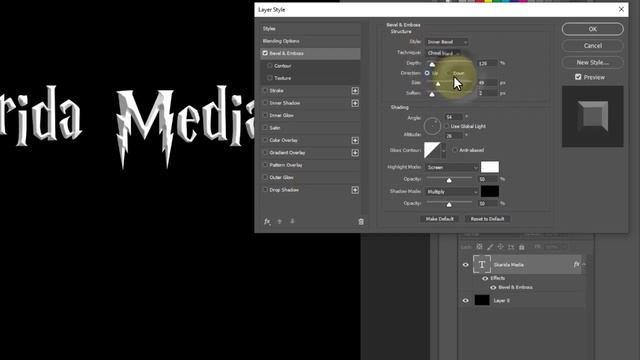The width and height of the screenshot is (640, 360).
Task: Enable the Anti-aliased checkbox
Action: pyautogui.click(x=455, y=150)
